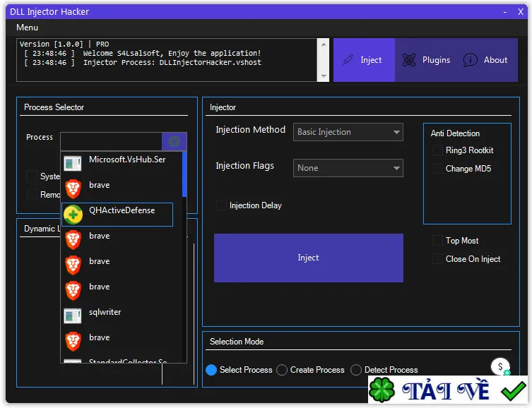The image size is (532, 408).
Task: Toggle the Injection Delay checkbox
Action: [221, 205]
